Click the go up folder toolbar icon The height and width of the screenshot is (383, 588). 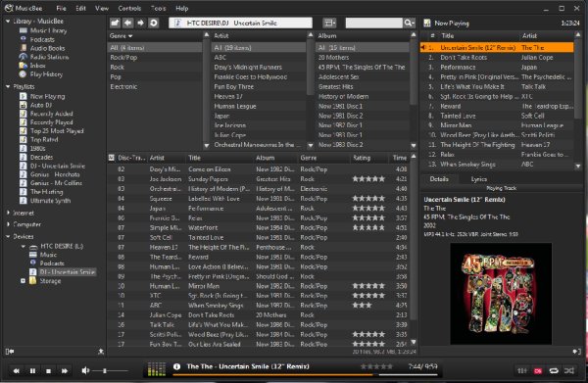click(115, 23)
